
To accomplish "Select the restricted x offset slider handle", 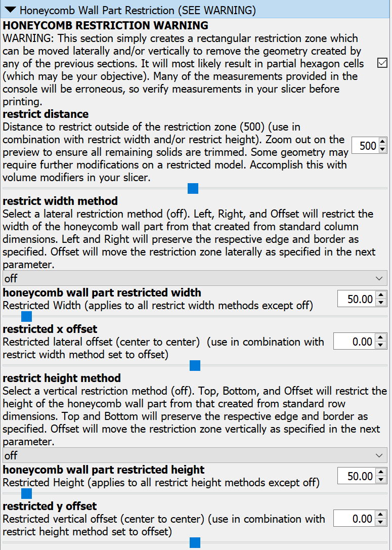I will click(x=195, y=365).
